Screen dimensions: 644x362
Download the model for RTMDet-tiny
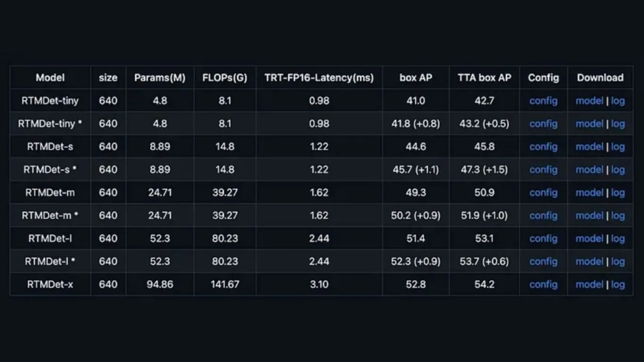coord(589,101)
